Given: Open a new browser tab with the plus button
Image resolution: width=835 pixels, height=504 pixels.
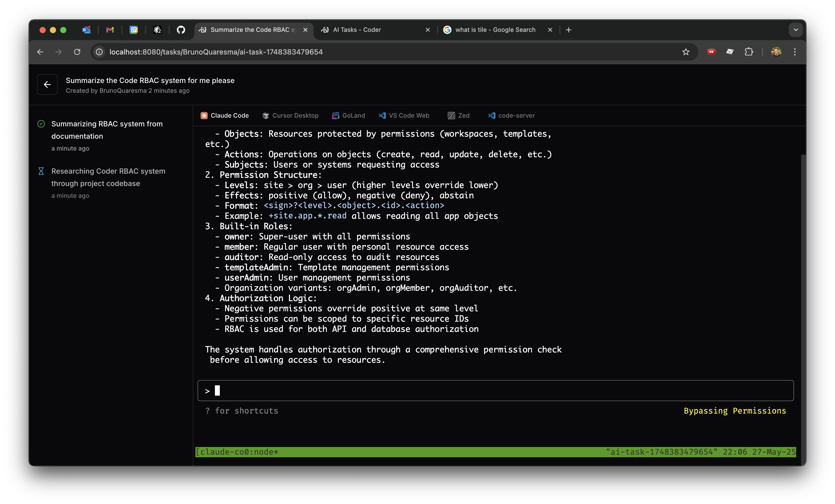Looking at the screenshot, I should 569,30.
